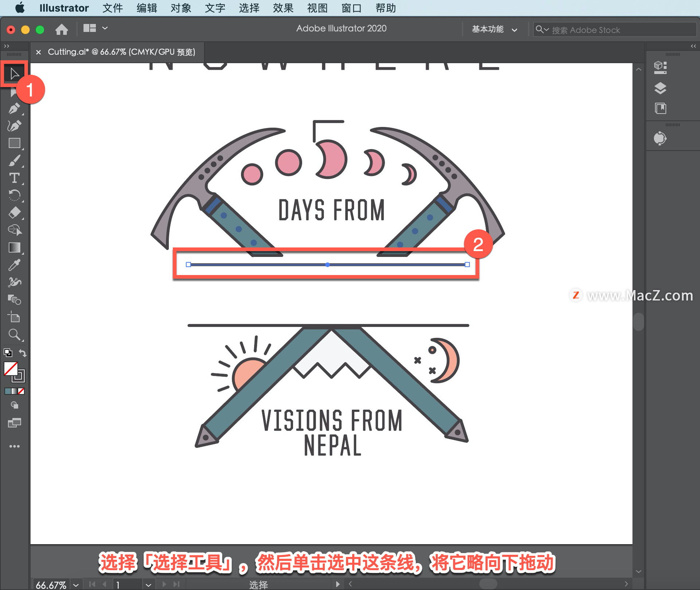Select the Eraser tool
700x590 pixels.
tap(14, 212)
